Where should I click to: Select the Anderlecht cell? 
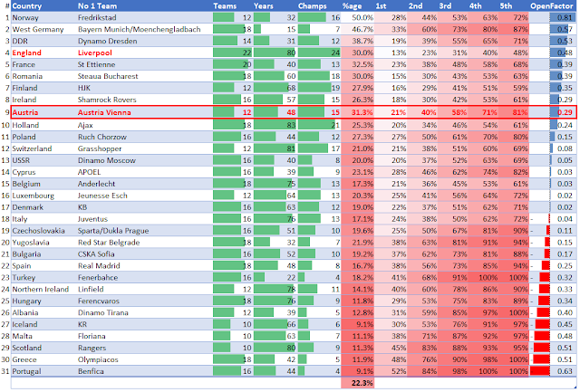[x=96, y=184]
